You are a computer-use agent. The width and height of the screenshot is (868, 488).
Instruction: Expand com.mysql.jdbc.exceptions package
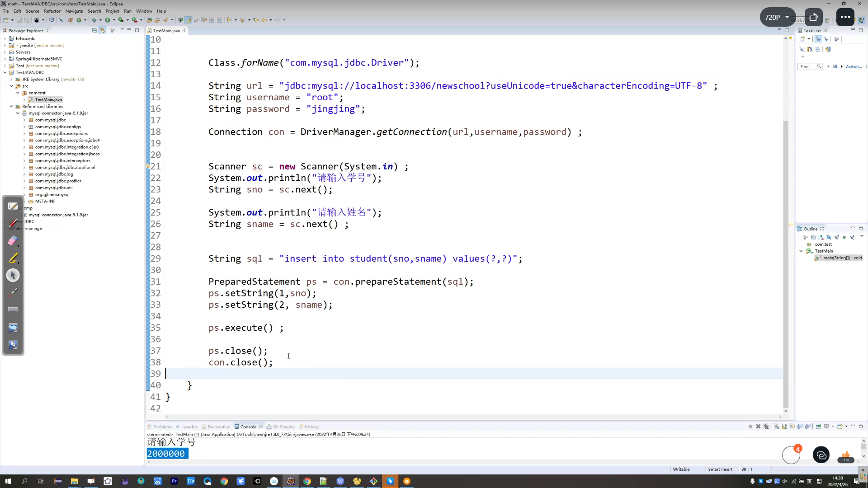[24, 133]
